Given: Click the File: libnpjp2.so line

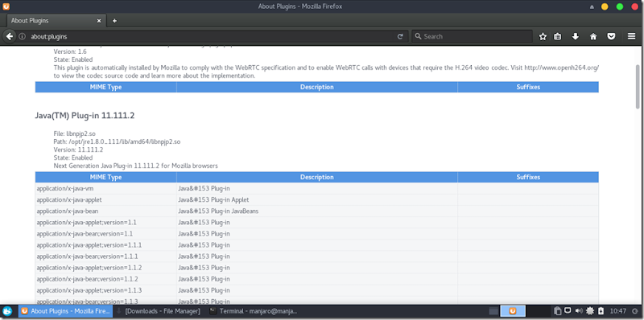Looking at the screenshot, I should 75,133.
